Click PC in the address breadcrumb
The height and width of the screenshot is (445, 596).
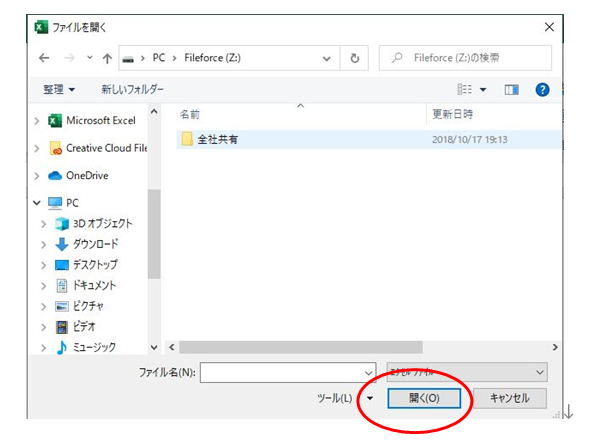(159, 58)
